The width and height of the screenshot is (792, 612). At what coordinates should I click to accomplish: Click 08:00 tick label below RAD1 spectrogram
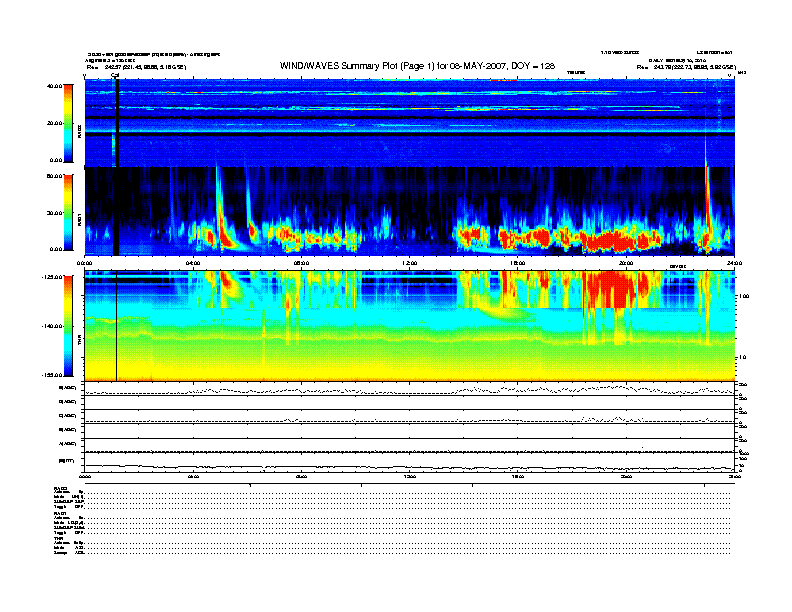point(301,263)
